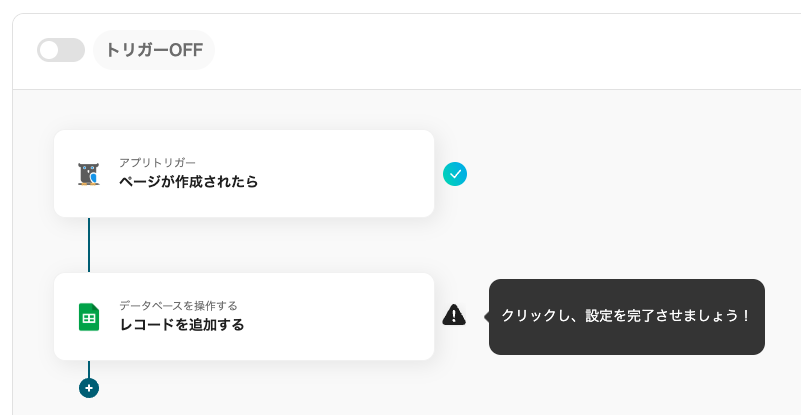Open the レコードを追加する step title

pyautogui.click(x=181, y=325)
